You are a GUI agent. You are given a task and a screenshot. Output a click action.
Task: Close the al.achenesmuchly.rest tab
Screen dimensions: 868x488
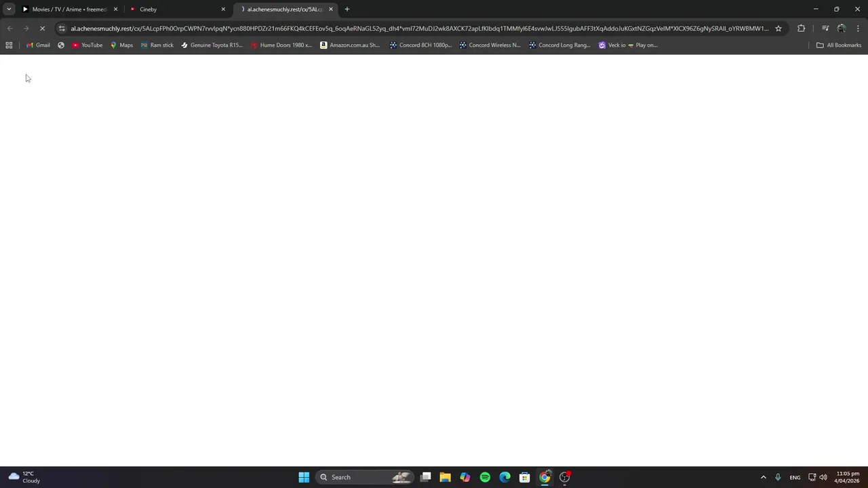331,9
